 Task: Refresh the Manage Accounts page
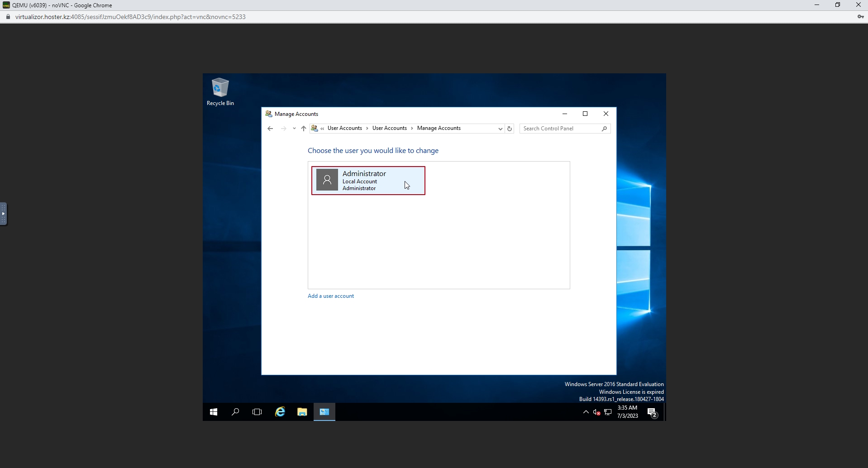click(x=510, y=129)
